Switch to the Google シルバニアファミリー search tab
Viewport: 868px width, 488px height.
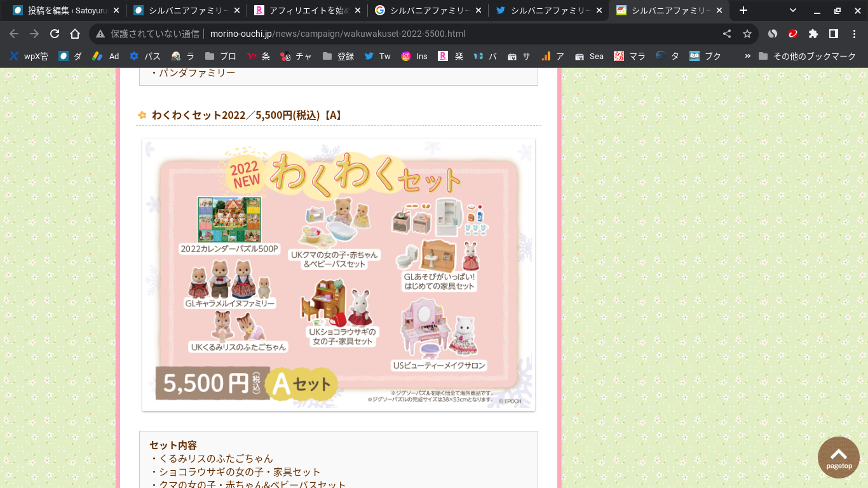pyautogui.click(x=428, y=10)
